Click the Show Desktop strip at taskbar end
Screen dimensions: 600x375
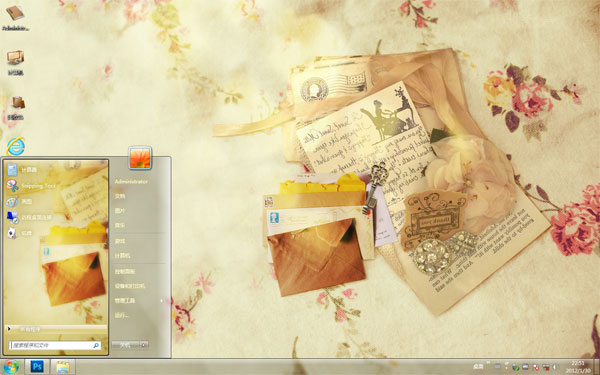tap(597, 367)
